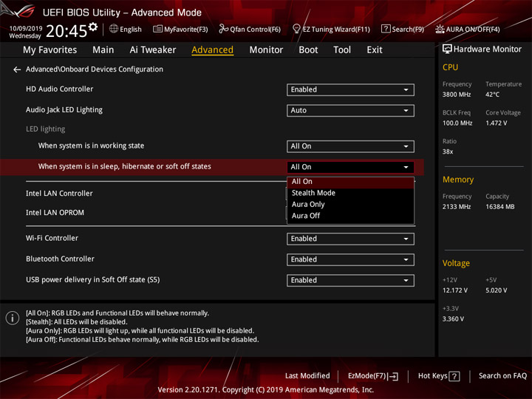This screenshot has height=399, width=532.
Task: Click the 3800 MHz CPU frequency value
Action: pos(457,95)
